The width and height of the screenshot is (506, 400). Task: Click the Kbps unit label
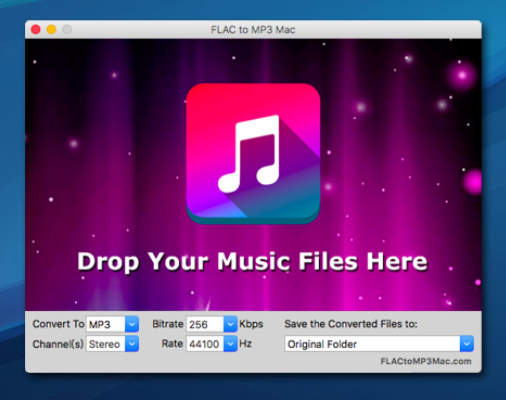point(251,324)
